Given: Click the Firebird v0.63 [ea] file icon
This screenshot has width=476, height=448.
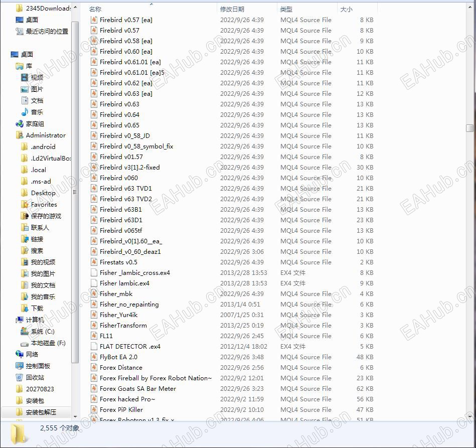Looking at the screenshot, I should pos(94,93).
